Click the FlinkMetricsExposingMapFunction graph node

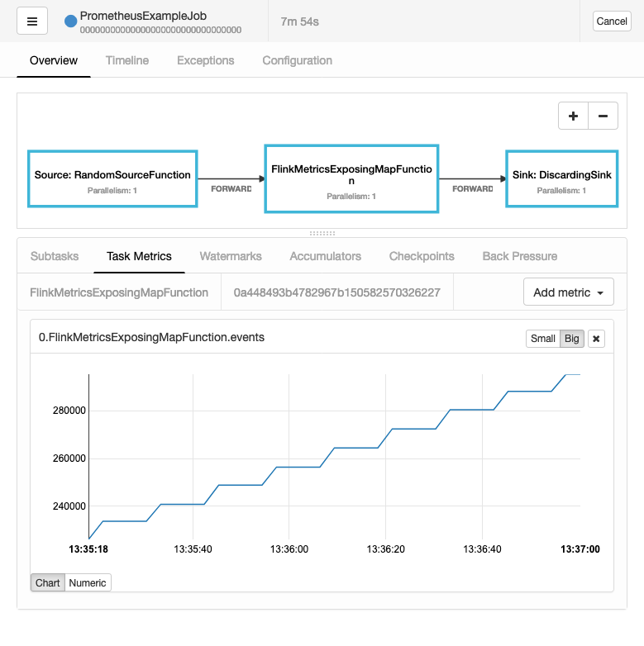(x=351, y=178)
